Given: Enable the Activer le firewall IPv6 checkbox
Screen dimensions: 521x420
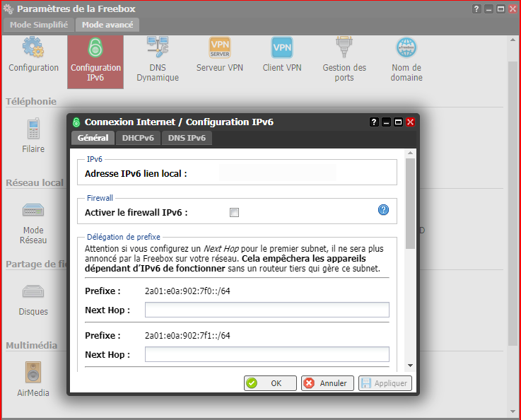Looking at the screenshot, I should (x=234, y=212).
